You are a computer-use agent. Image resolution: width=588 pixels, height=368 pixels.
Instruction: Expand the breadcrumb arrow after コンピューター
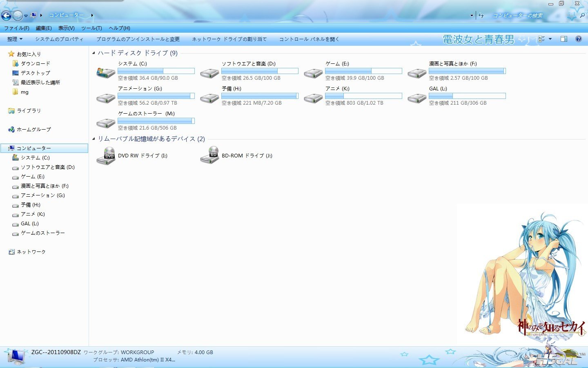tap(92, 15)
